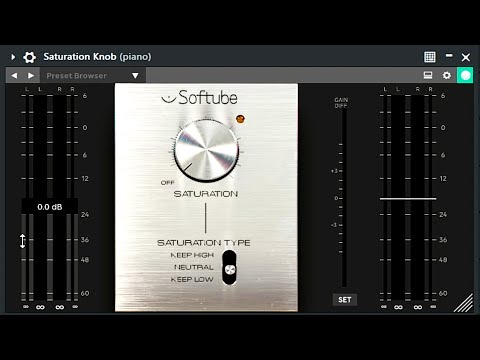Set saturation type to Neutral
This screenshot has width=480, height=360.
point(194,267)
